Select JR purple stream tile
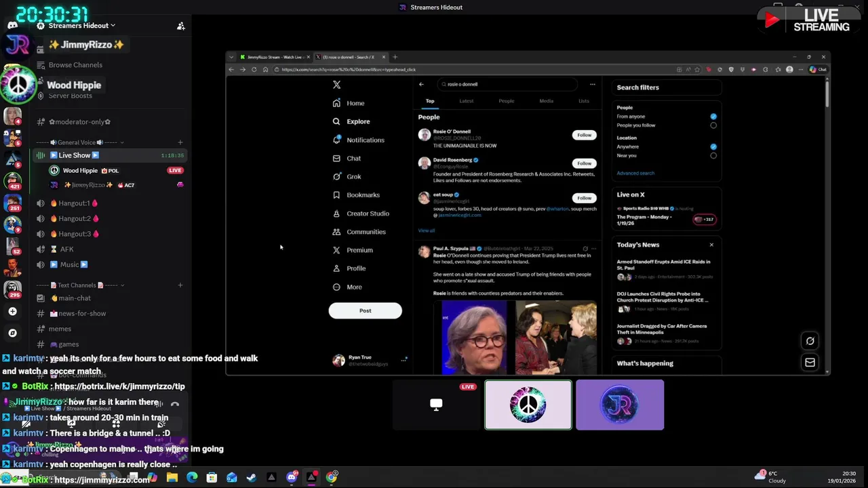 tap(620, 405)
